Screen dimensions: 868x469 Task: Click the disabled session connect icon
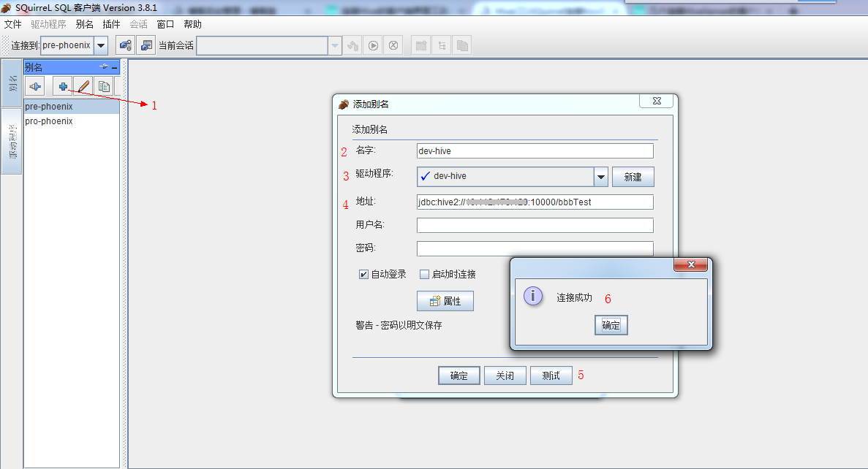[x=352, y=45]
